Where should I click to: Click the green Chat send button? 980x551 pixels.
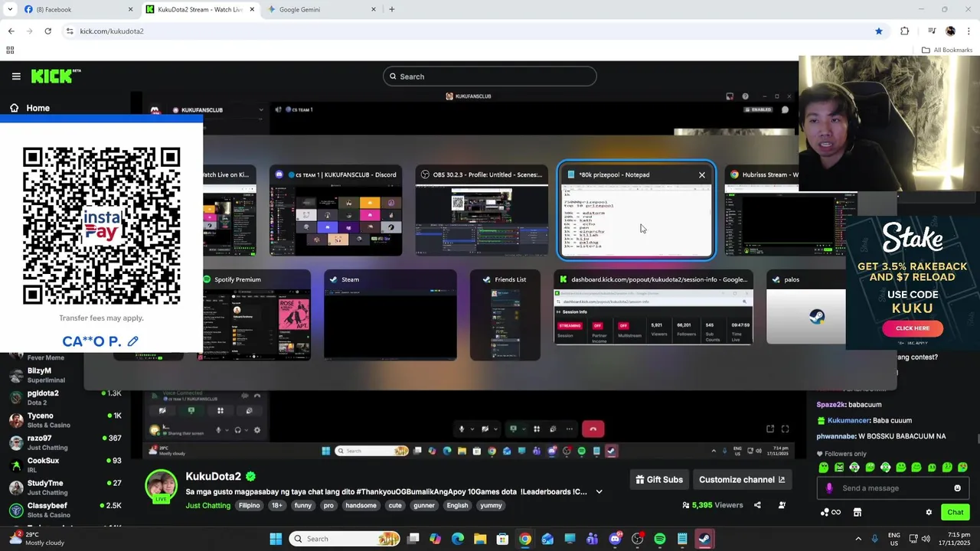[955, 512]
